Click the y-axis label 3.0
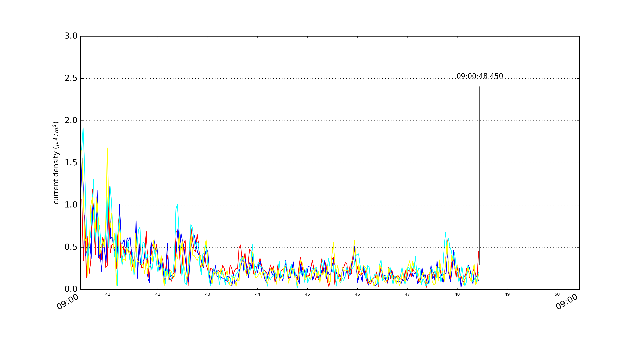Image resolution: width=644 pixels, height=362 pixels. (71, 36)
